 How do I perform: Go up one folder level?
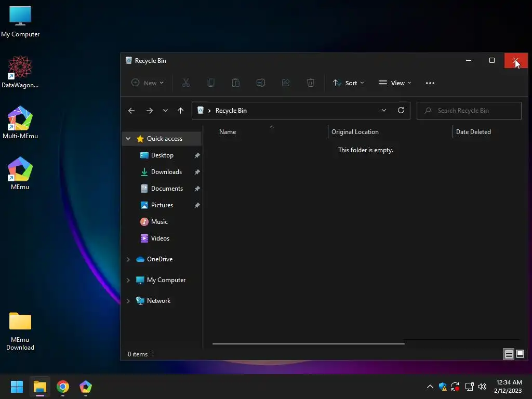(180, 111)
